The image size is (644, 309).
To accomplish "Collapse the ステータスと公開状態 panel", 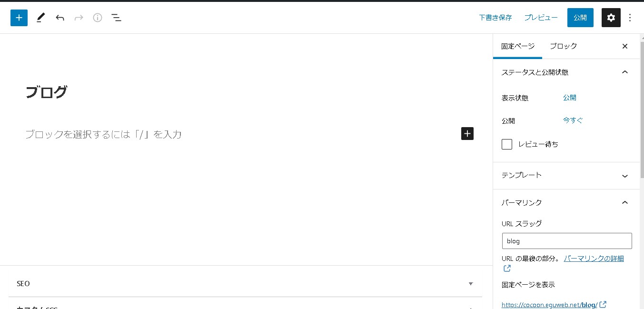I will coord(625,72).
